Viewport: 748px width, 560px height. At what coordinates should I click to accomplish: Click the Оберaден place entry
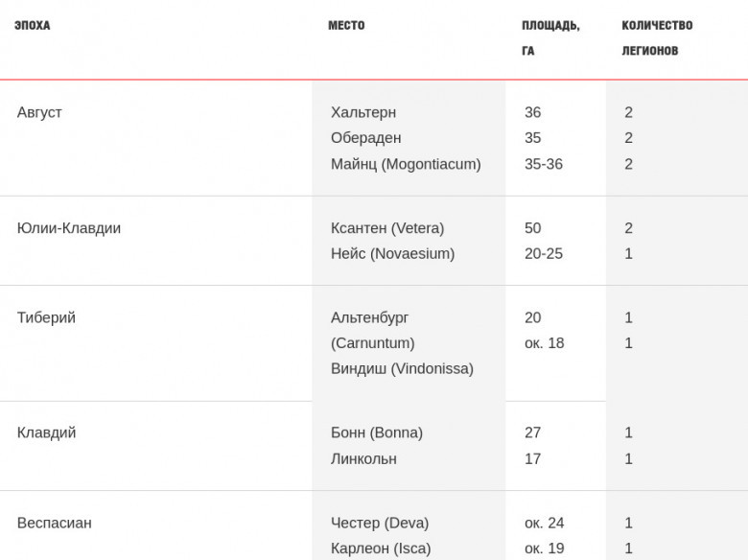[x=366, y=138]
